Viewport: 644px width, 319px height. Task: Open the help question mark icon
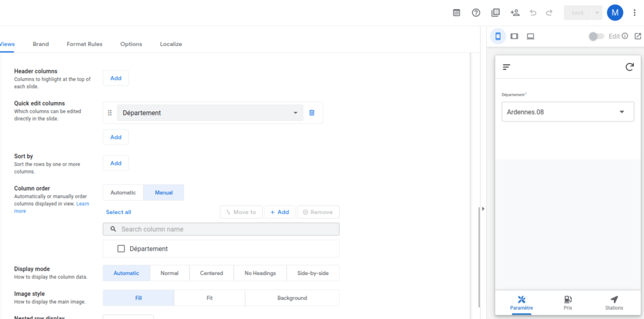coord(476,13)
